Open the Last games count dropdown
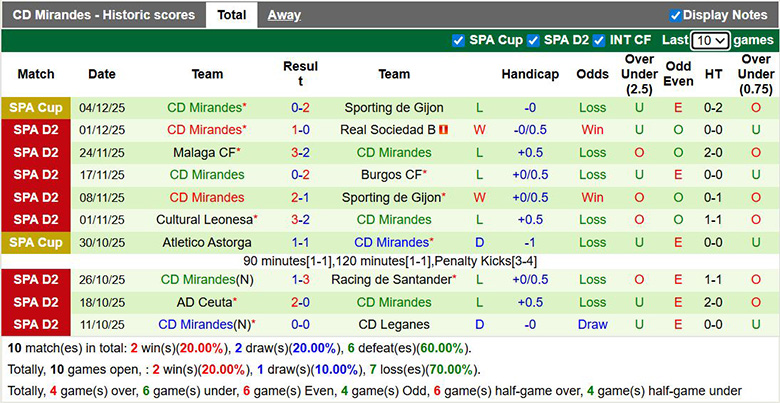This screenshot has height=403, width=780. tap(710, 41)
